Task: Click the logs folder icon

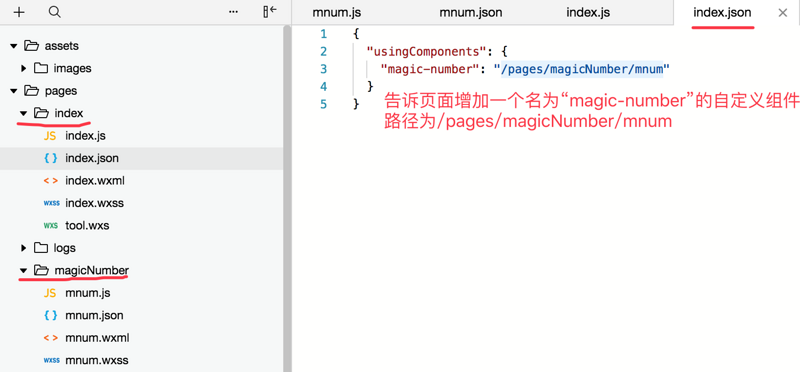Action: click(x=41, y=248)
